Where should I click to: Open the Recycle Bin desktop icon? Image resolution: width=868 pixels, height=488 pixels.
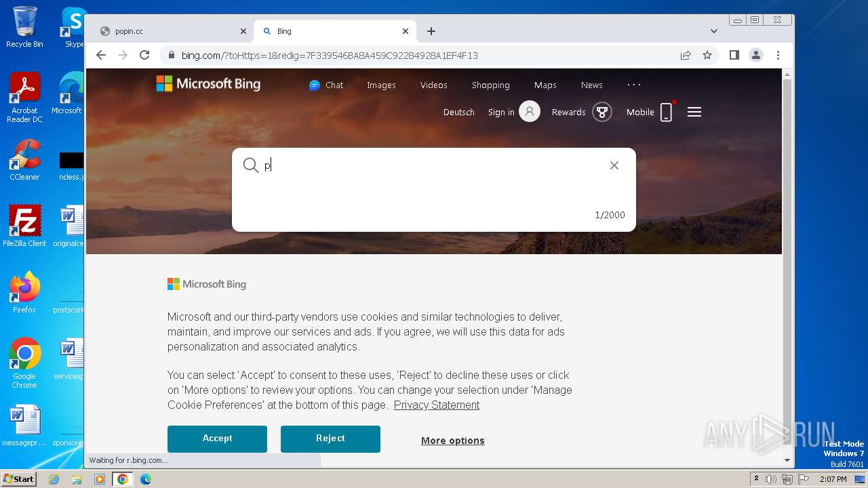point(24,28)
